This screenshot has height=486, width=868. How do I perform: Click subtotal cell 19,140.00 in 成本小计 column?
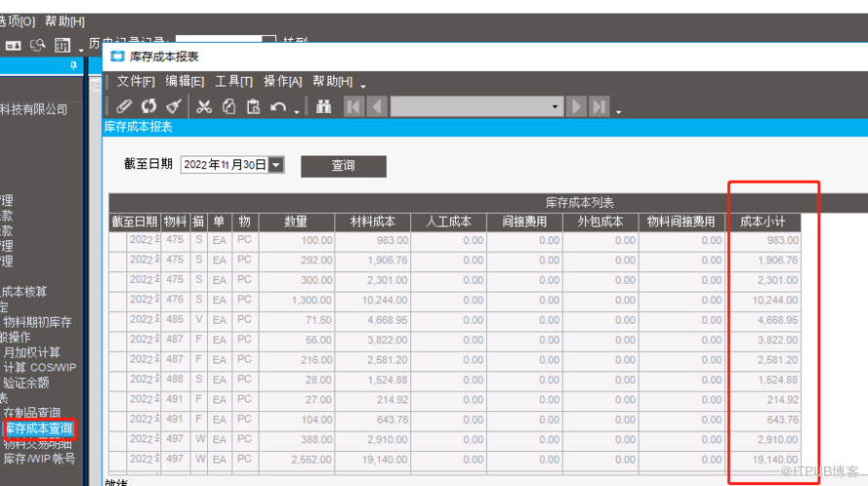pyautogui.click(x=763, y=460)
